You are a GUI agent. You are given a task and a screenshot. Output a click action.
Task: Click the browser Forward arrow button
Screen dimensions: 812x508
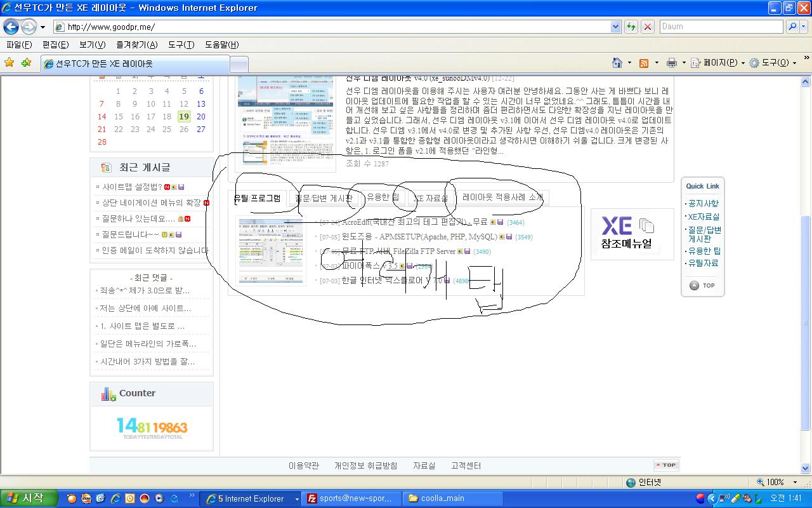pos(29,27)
